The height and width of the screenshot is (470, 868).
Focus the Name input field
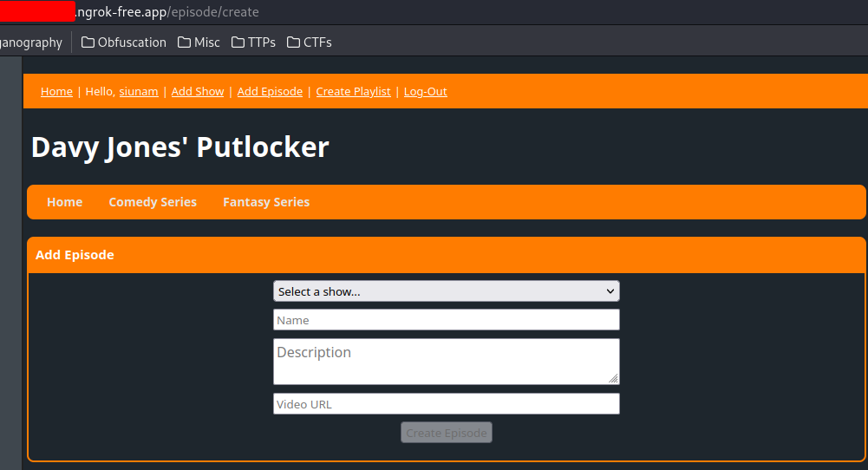click(447, 320)
